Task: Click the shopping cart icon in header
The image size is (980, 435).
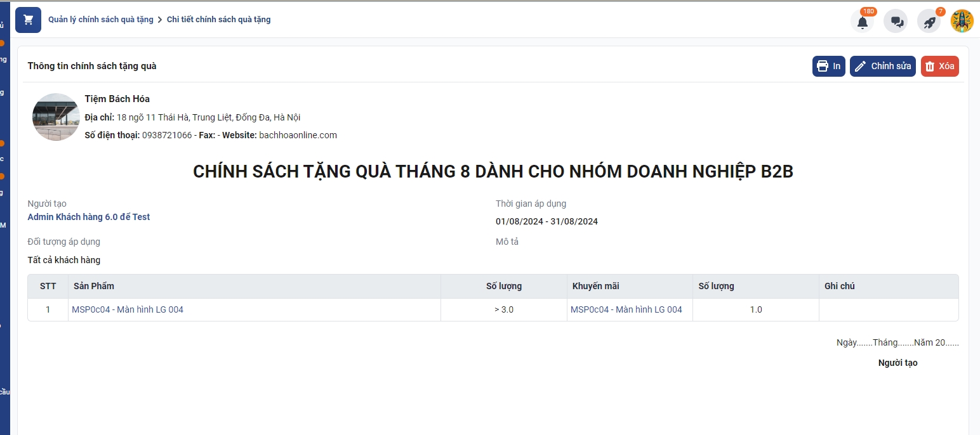Action: pyautogui.click(x=28, y=20)
